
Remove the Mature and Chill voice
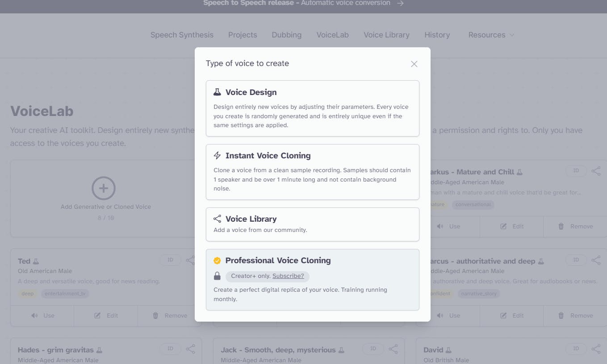tap(575, 226)
